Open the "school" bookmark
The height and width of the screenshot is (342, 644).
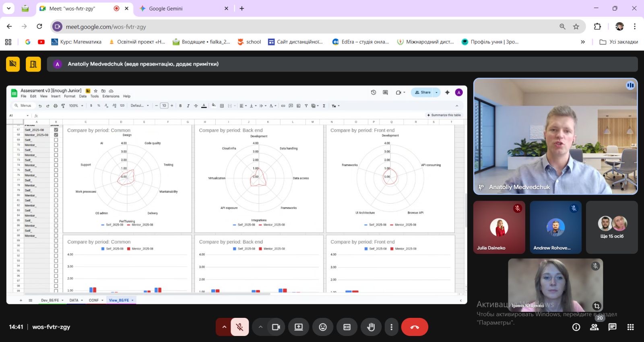coord(249,42)
